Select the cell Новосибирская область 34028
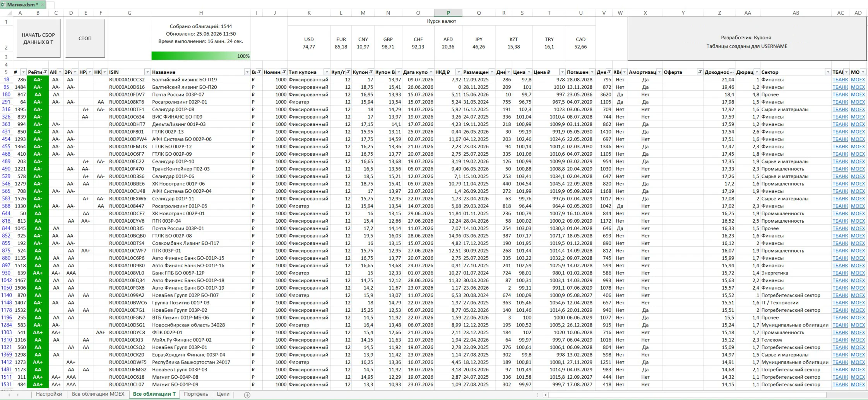This screenshot has height=400, width=868. [201, 325]
